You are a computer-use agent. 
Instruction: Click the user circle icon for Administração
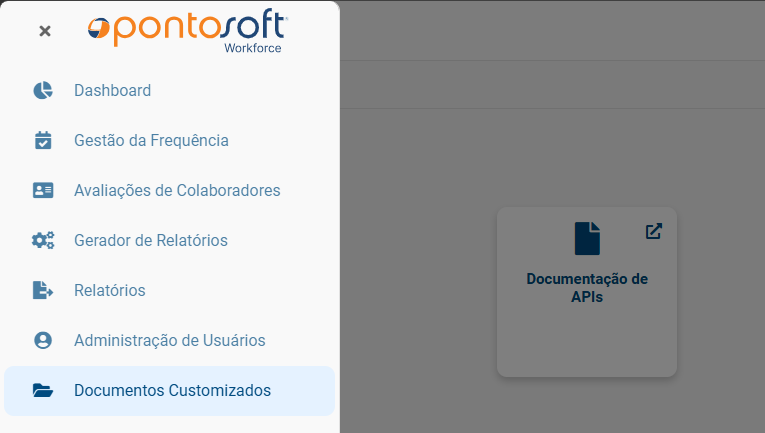[x=43, y=340]
